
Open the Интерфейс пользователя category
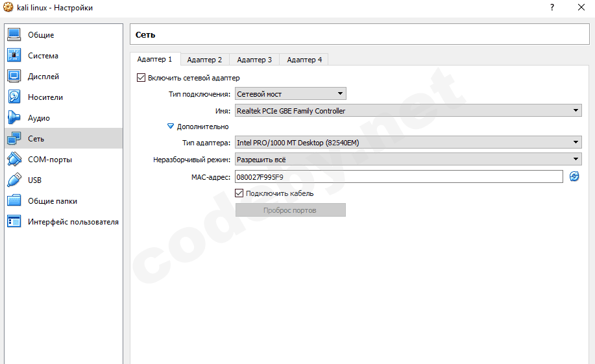coord(64,221)
